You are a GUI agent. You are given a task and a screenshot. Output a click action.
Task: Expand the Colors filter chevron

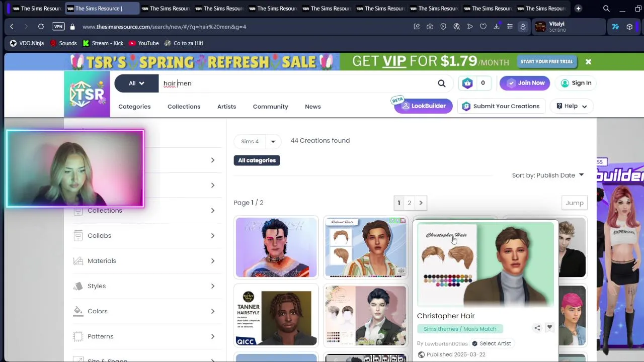click(x=212, y=311)
